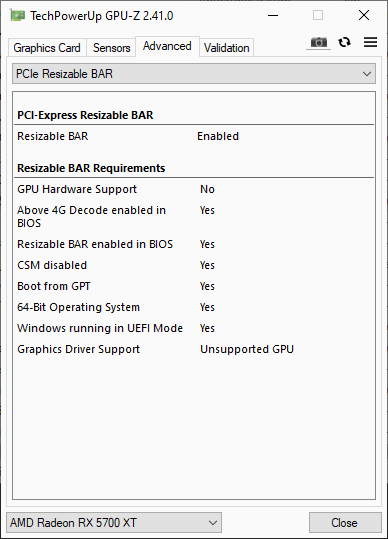This screenshot has height=539, width=388.
Task: Click the chevron of the GPU selector
Action: coord(213,523)
